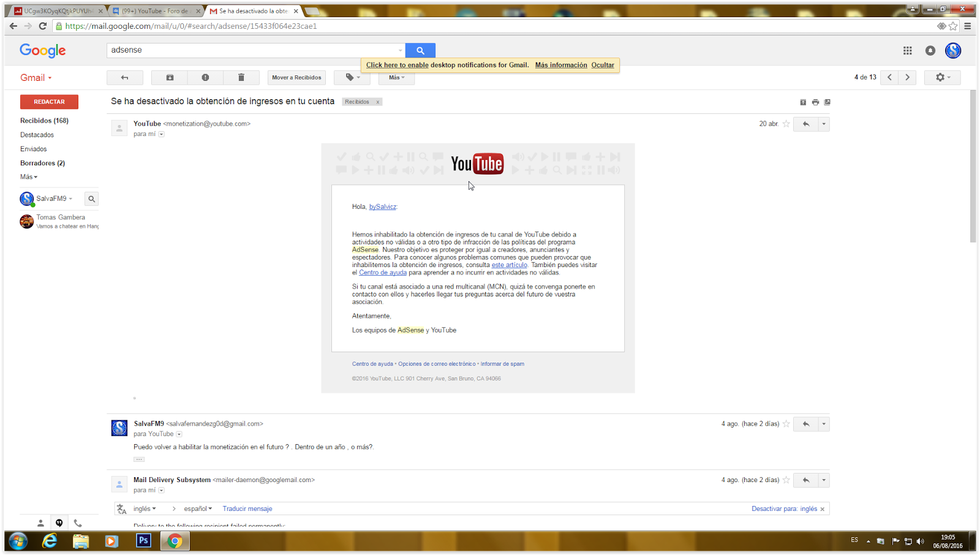
Task: Open Gmail settings gear menu
Action: pos(943,77)
